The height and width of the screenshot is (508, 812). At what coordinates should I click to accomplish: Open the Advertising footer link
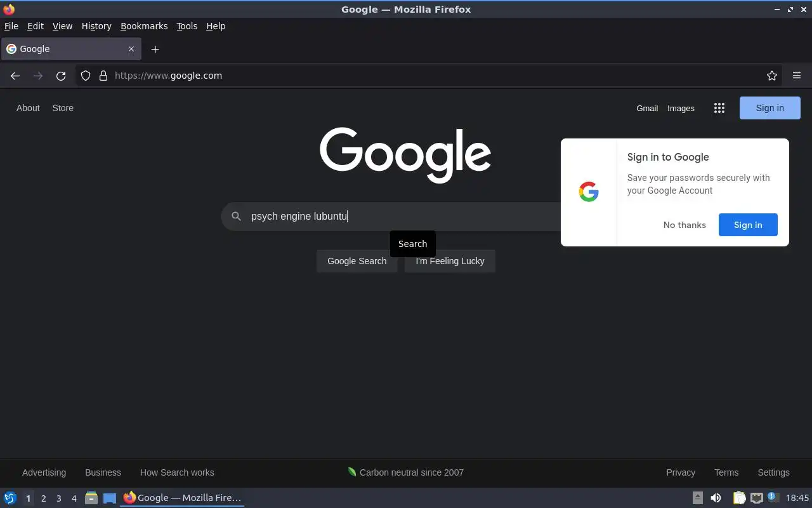(44, 472)
